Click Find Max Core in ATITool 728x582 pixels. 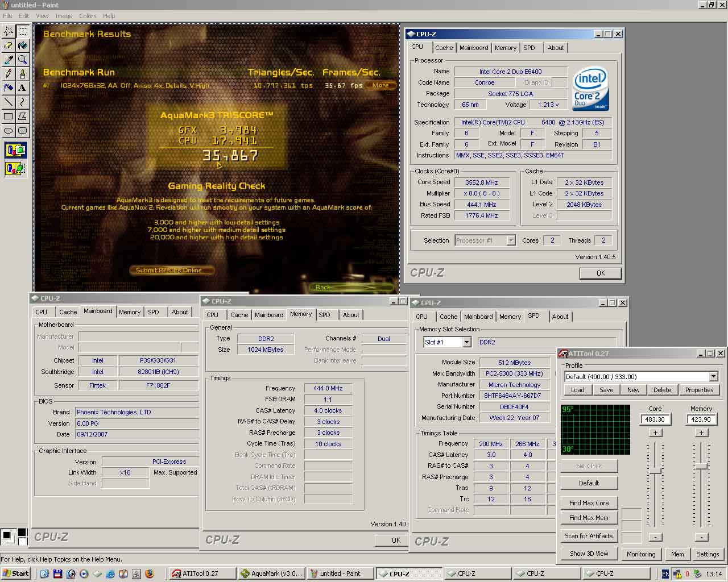pos(589,503)
